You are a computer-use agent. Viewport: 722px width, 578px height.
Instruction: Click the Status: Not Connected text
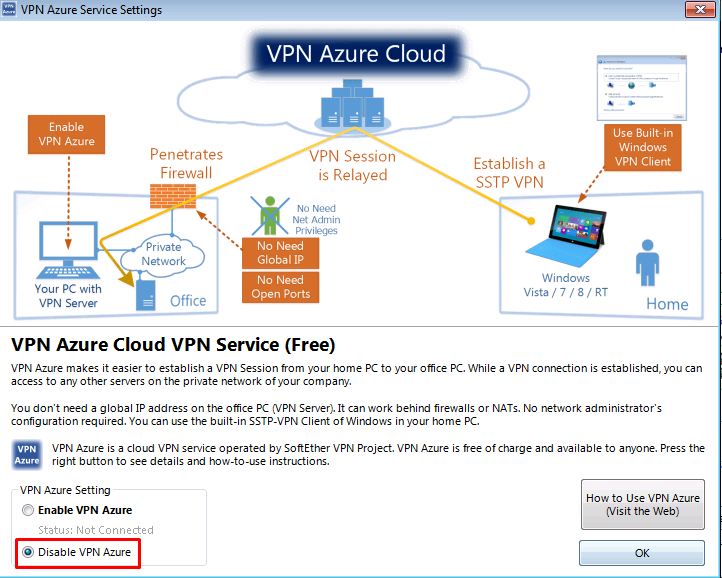(96, 530)
